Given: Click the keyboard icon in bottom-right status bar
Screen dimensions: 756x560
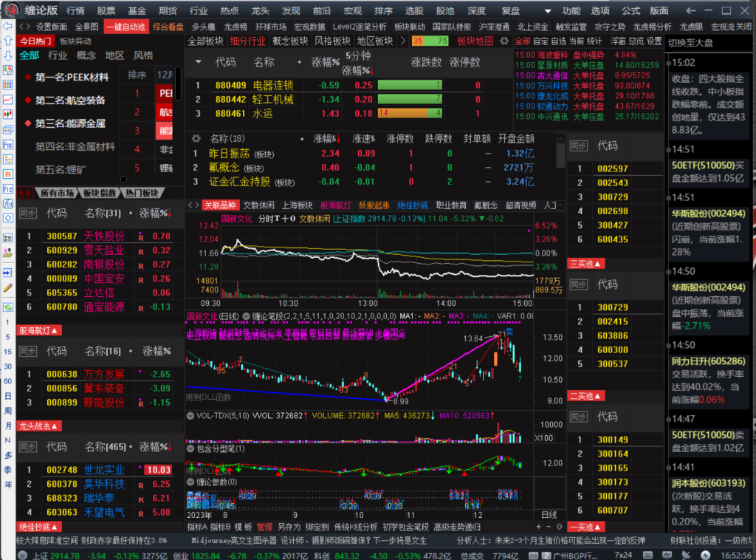Looking at the screenshot, I should (x=647, y=555).
